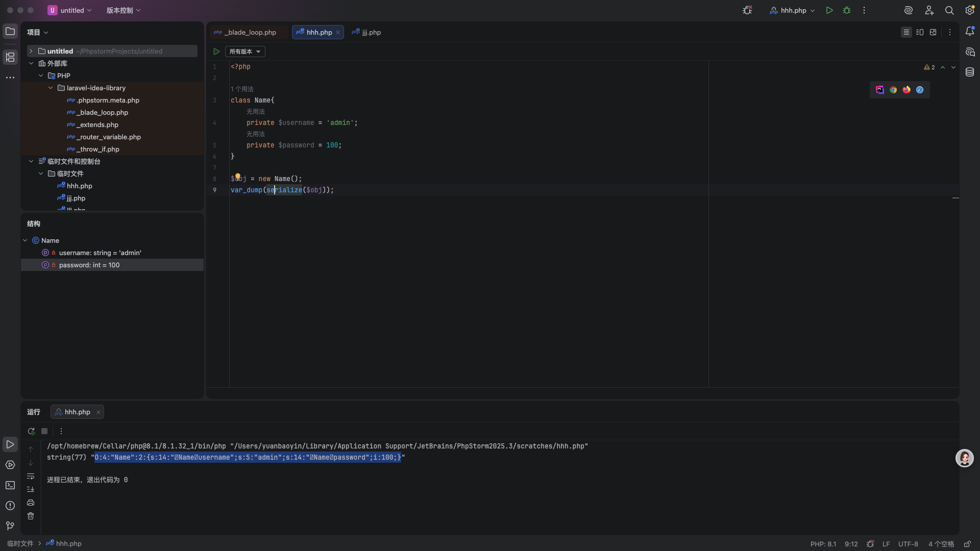The height and width of the screenshot is (551, 980).
Task: Open the notifications bell icon
Action: (970, 32)
